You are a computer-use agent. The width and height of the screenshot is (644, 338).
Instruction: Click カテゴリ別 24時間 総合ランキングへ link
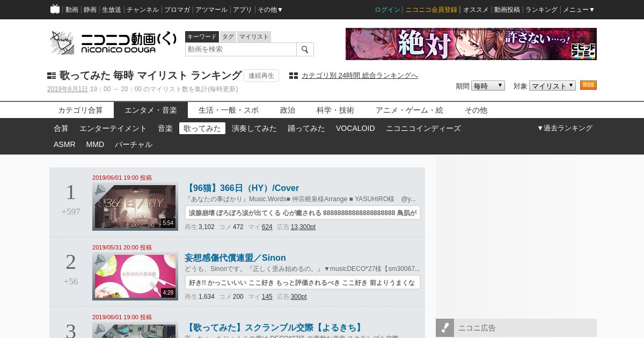coord(360,76)
